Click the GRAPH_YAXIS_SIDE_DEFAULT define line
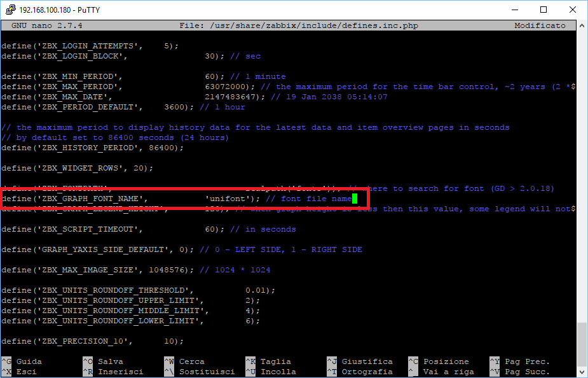Screen dimensions: 588x378 coord(182,249)
